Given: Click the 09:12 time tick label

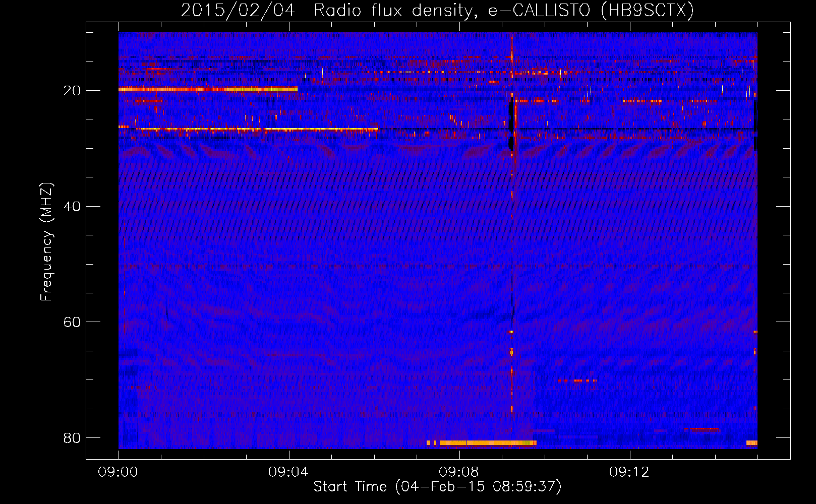Looking at the screenshot, I should [629, 472].
